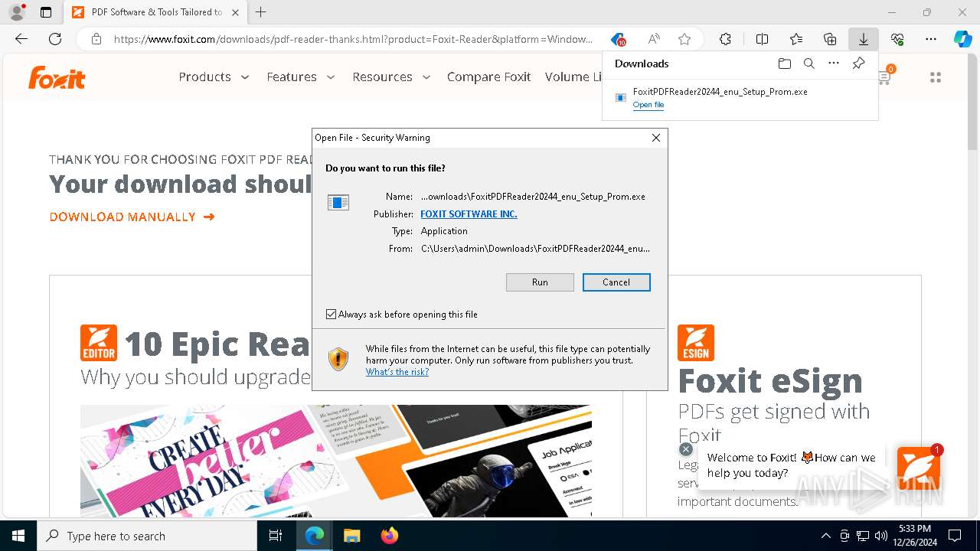
Task: Open Favorites list icon
Action: 796,39
